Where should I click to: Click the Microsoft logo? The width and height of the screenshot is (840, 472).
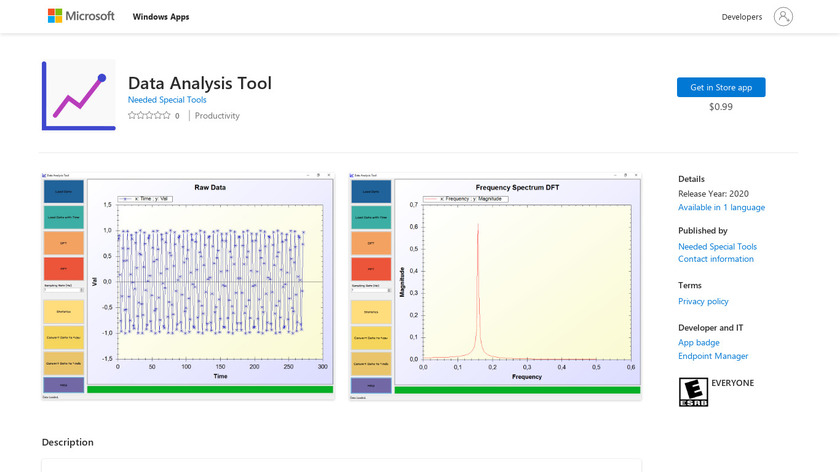(x=81, y=16)
